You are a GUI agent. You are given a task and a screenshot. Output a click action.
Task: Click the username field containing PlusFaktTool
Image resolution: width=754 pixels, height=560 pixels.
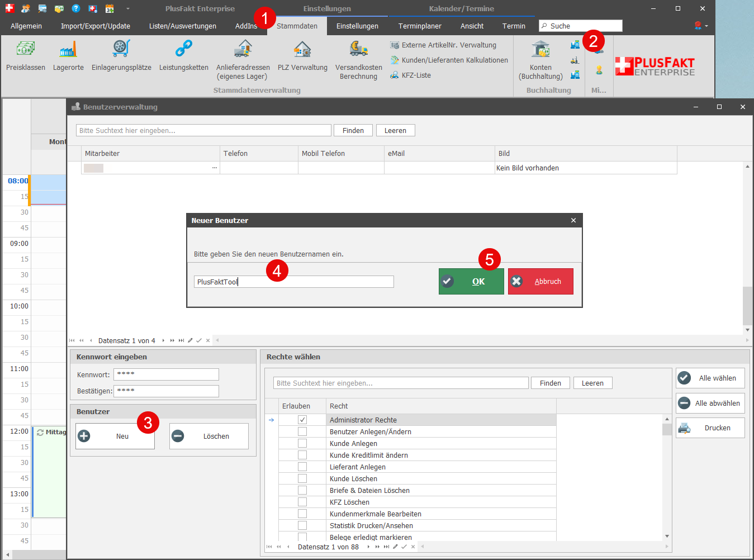(x=294, y=282)
